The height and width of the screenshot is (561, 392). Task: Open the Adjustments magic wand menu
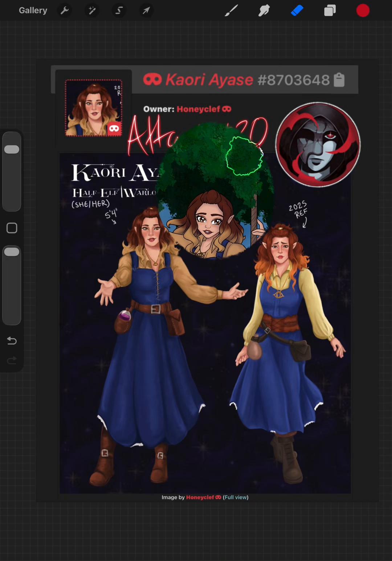pos(92,11)
